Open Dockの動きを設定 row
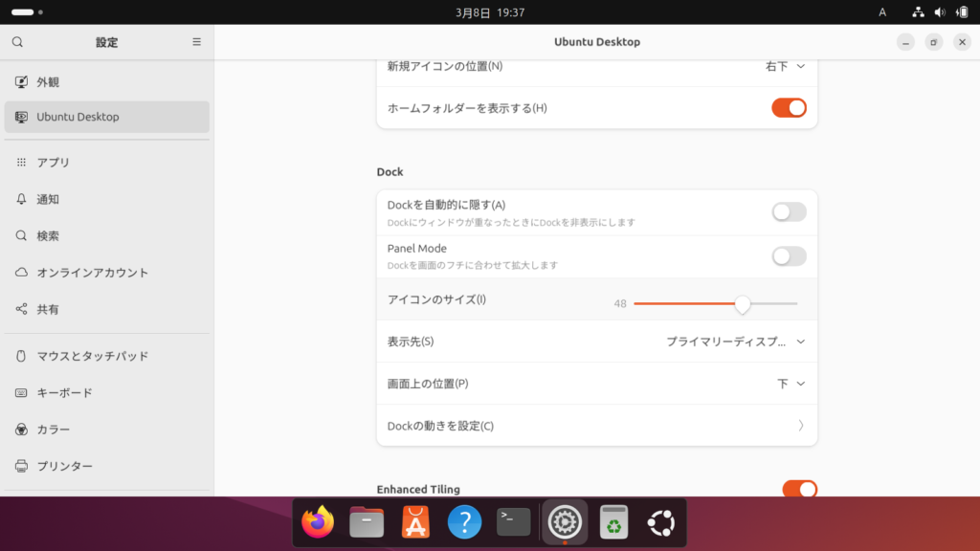 pyautogui.click(x=596, y=426)
